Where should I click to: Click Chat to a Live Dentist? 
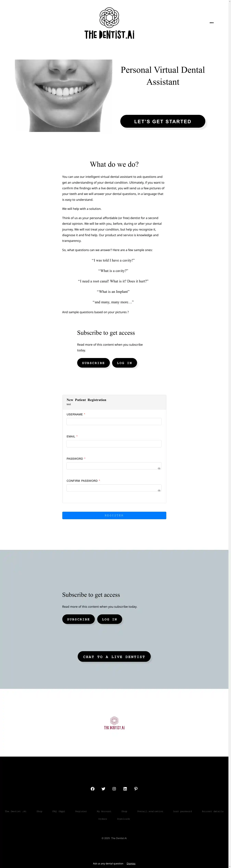click(x=114, y=657)
